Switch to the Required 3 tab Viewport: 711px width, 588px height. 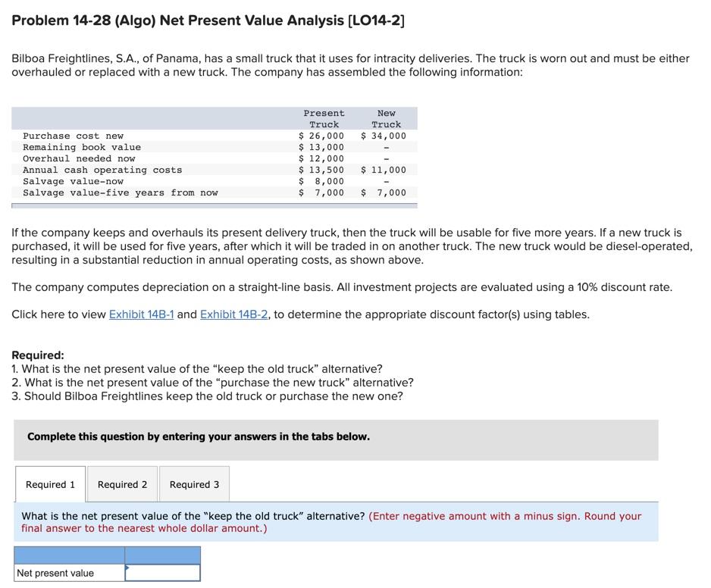tap(194, 484)
